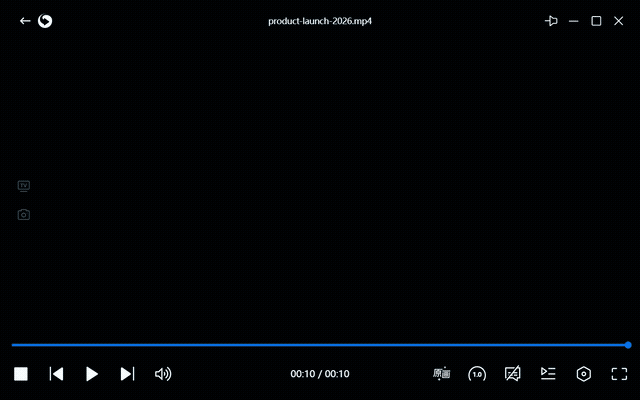Click the 00:10 / 00:10 time display
This screenshot has height=400, width=640.
click(320, 374)
